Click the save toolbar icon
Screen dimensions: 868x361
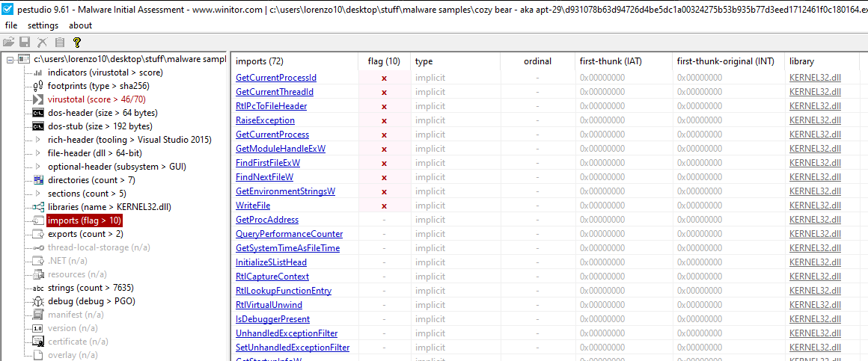25,42
